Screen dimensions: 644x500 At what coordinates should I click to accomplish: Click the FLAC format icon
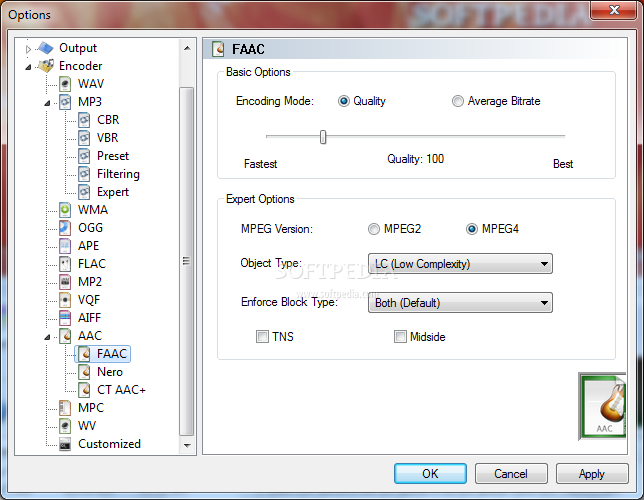65,264
